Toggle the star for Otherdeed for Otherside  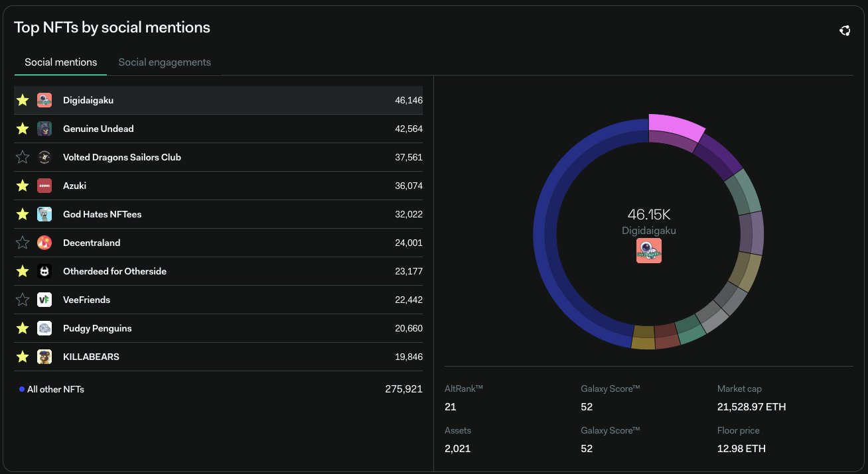click(x=23, y=271)
